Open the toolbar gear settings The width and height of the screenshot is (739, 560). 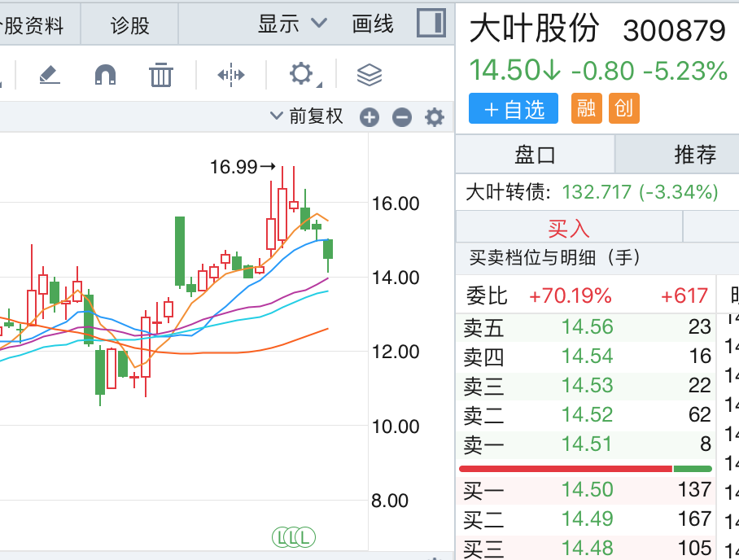pyautogui.click(x=301, y=75)
